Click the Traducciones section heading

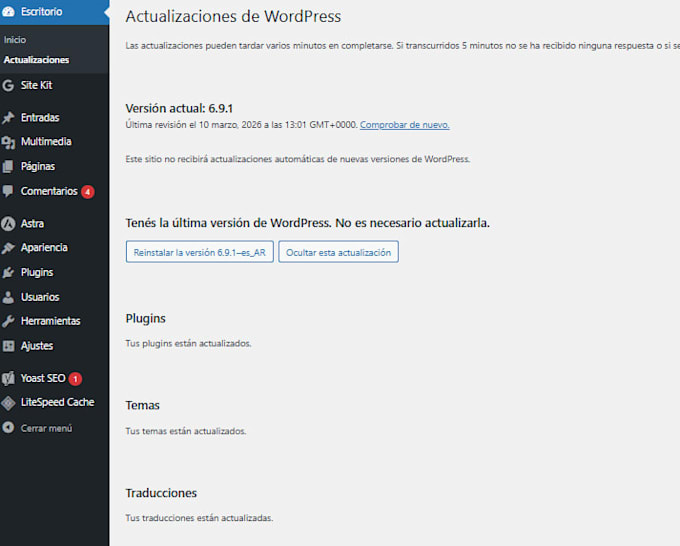(161, 493)
